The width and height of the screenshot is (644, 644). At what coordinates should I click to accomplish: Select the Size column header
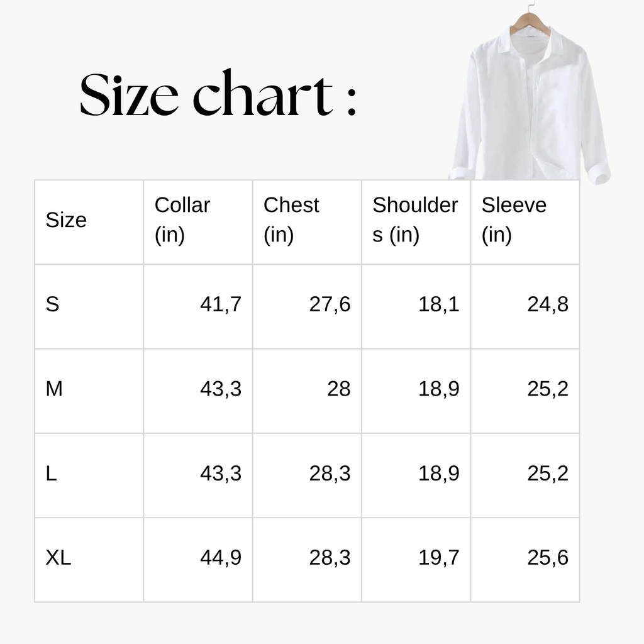(x=66, y=219)
